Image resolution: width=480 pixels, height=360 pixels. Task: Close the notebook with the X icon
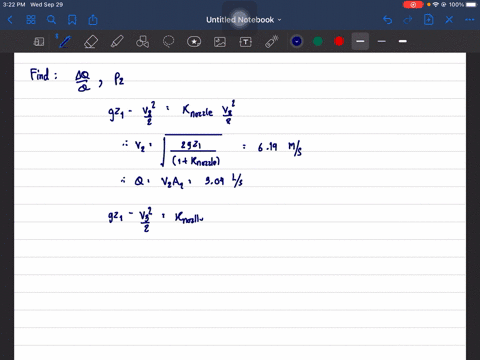(x=449, y=20)
